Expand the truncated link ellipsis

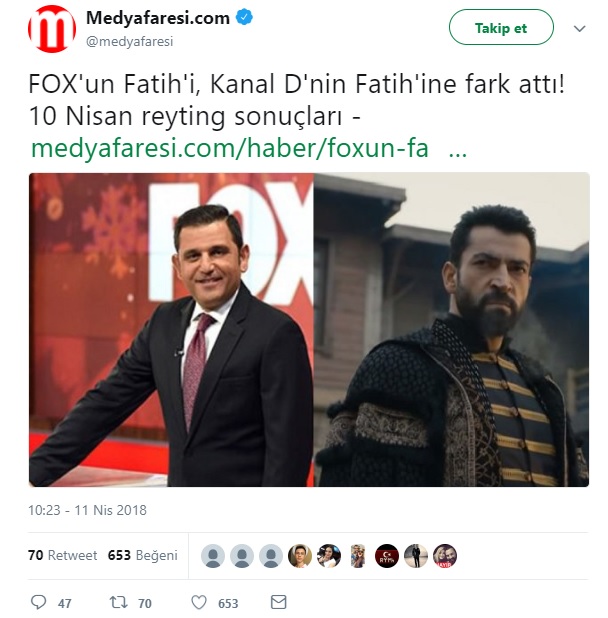coord(458,149)
